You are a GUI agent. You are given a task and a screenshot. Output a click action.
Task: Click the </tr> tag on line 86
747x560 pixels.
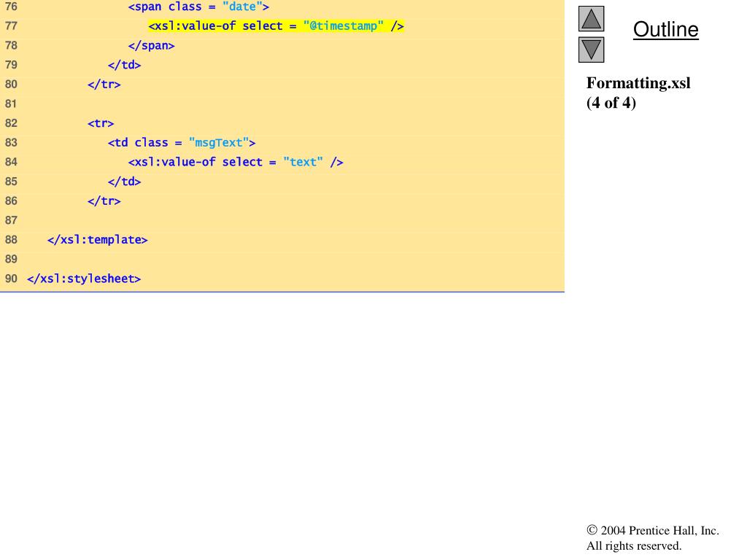[104, 201]
